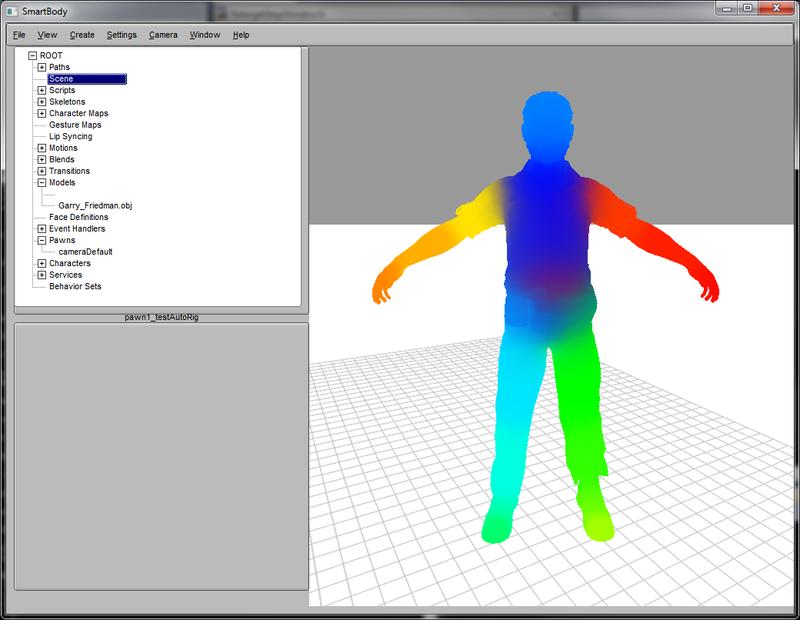Open the Window menu
The image size is (800, 620).
tap(205, 35)
